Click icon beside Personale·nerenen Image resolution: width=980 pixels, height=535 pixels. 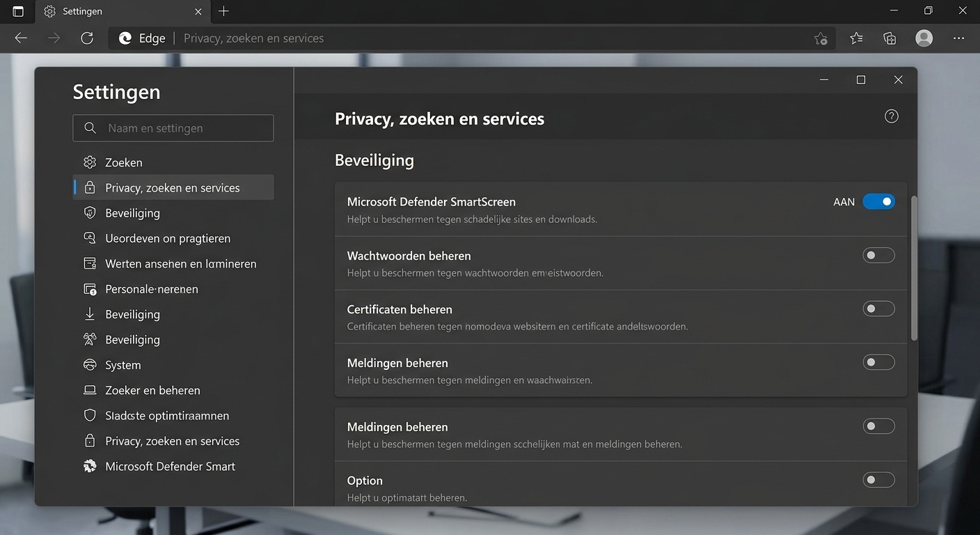(90, 289)
